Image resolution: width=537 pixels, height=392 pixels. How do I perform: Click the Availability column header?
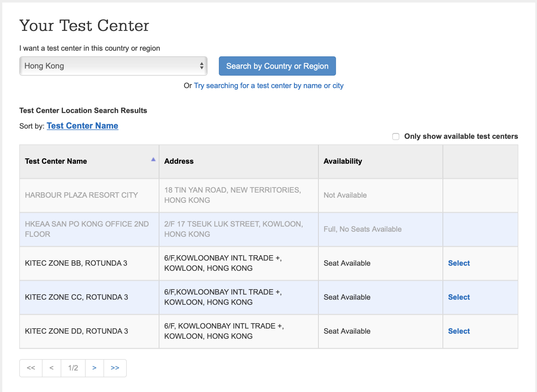pos(343,161)
